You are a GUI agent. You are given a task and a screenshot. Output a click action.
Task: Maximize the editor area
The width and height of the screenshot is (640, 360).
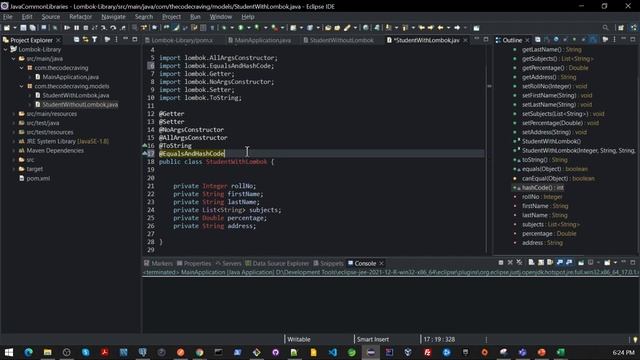pos(486,39)
